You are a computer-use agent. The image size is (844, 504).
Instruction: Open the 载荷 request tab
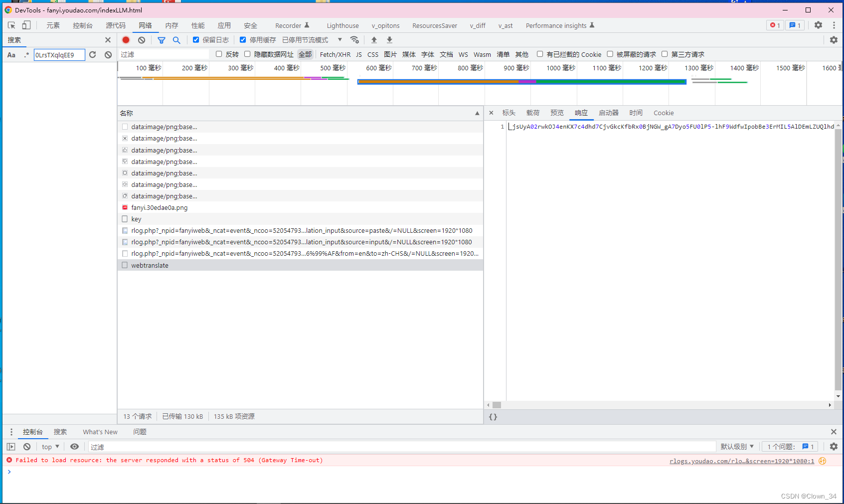pos(533,113)
